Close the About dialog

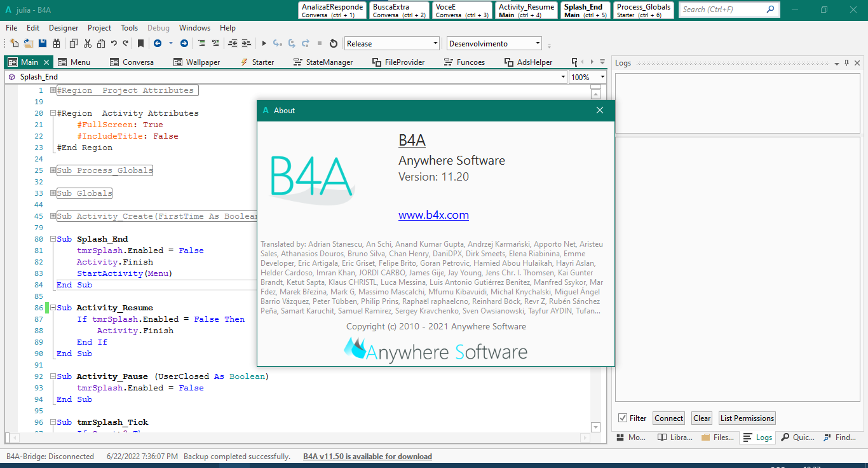pyautogui.click(x=600, y=111)
